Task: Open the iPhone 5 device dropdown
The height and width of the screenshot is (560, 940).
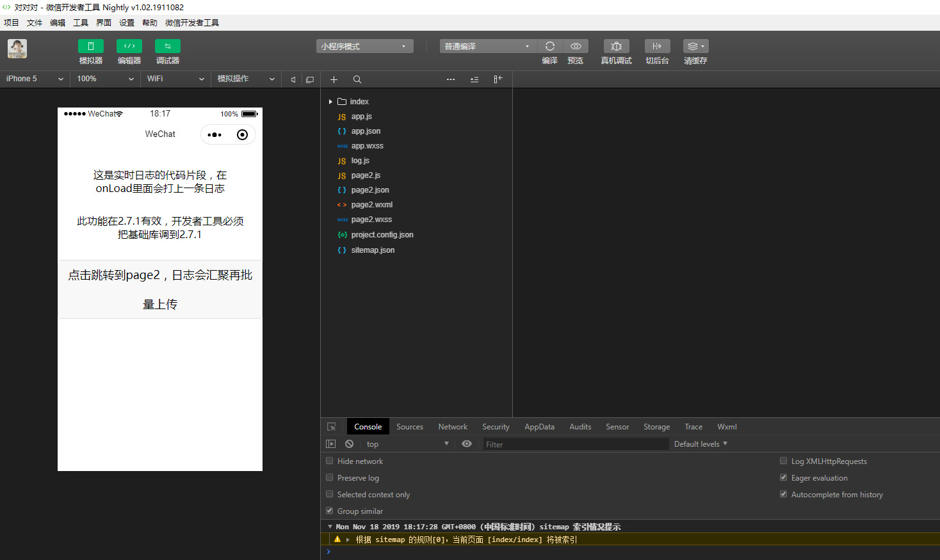Action: coord(35,79)
